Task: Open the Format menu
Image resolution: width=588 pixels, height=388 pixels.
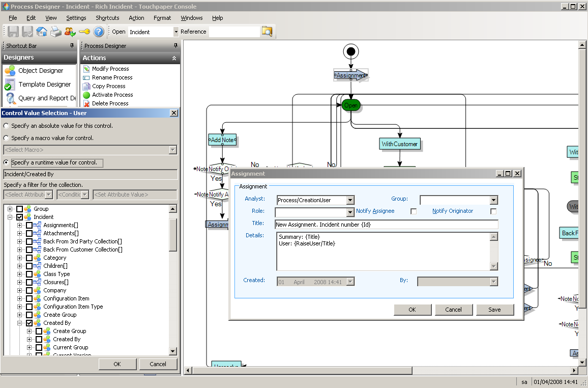Action: click(x=162, y=18)
